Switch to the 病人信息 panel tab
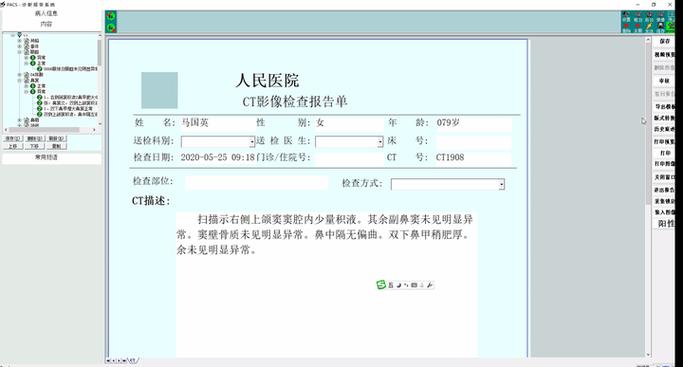 click(46, 13)
